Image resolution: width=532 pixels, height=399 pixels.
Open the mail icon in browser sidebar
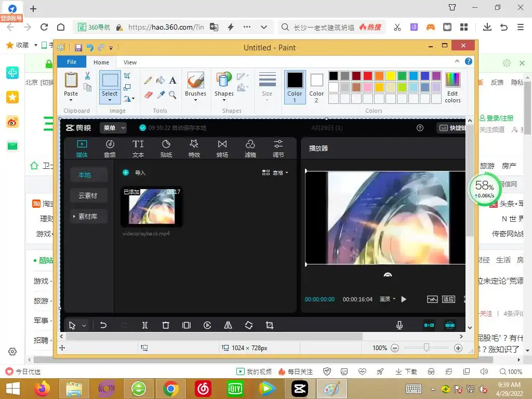click(12, 146)
